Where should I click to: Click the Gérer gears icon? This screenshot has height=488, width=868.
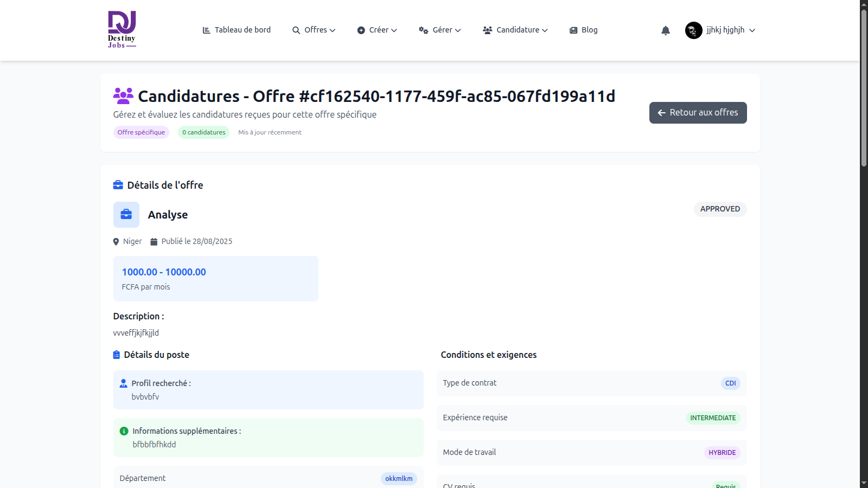click(x=424, y=30)
